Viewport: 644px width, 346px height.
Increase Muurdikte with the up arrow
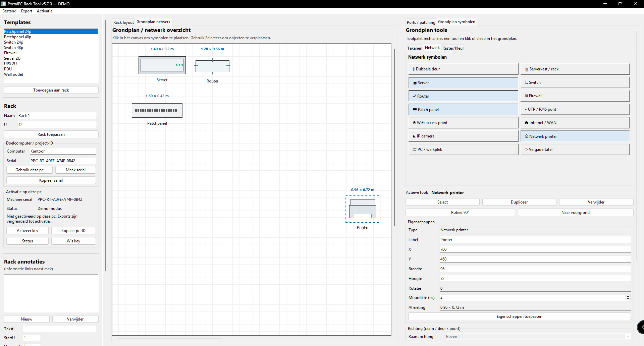tap(628, 296)
